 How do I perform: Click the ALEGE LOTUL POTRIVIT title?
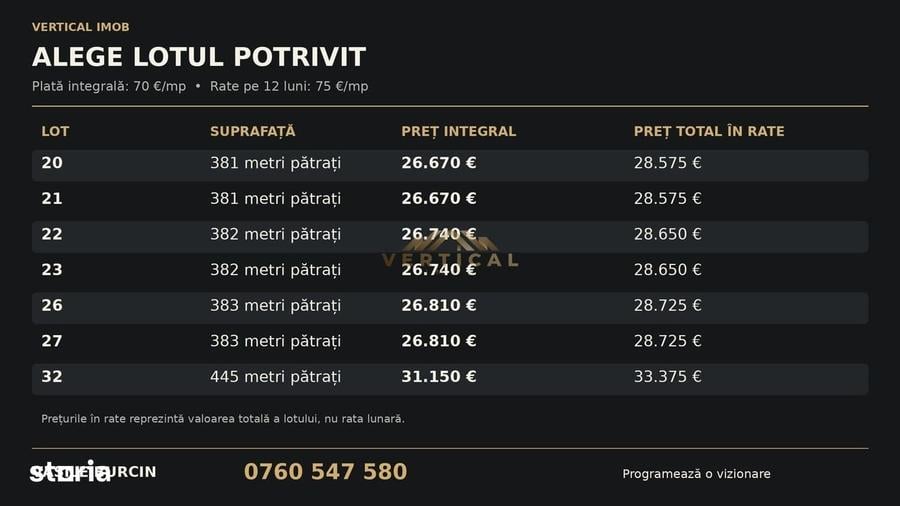pyautogui.click(x=199, y=57)
